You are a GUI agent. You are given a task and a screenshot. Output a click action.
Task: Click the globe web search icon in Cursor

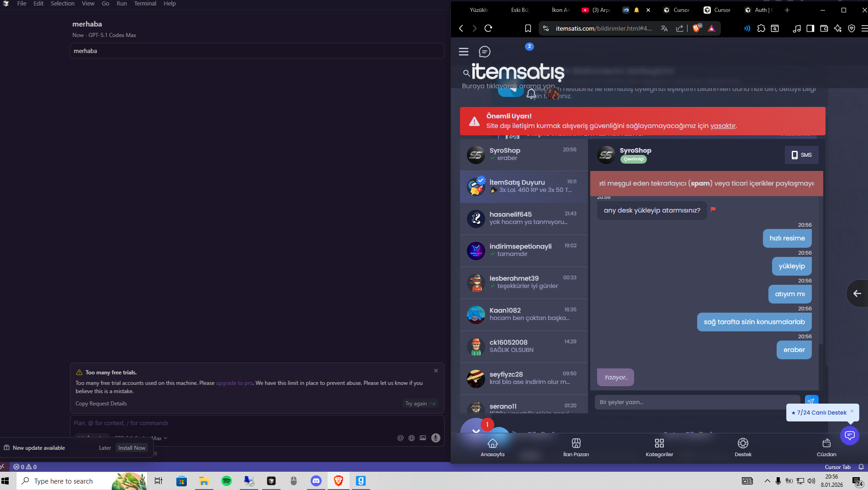pos(412,438)
